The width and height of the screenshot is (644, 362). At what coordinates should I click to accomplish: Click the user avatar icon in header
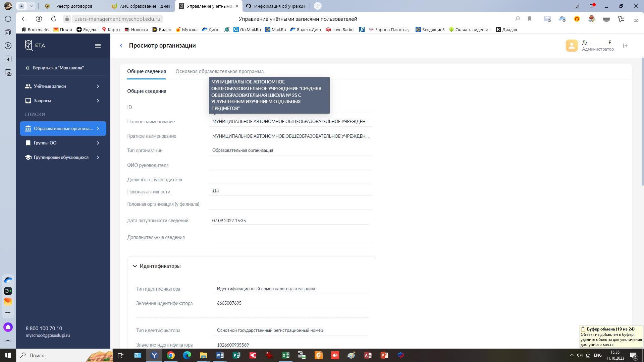(x=572, y=46)
